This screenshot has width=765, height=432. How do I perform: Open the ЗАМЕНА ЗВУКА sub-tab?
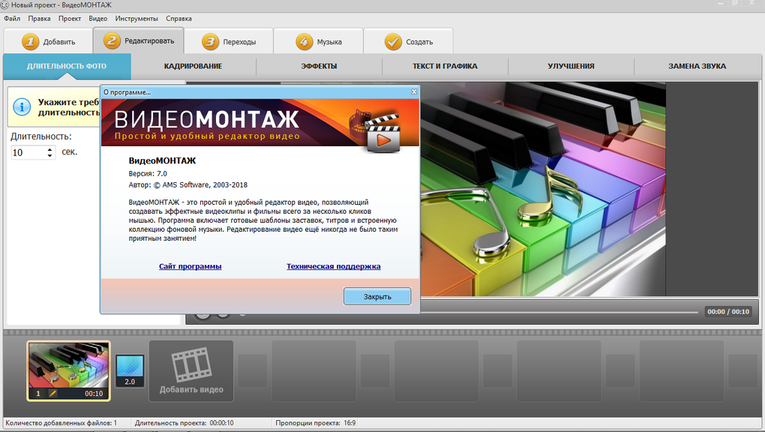tap(697, 66)
